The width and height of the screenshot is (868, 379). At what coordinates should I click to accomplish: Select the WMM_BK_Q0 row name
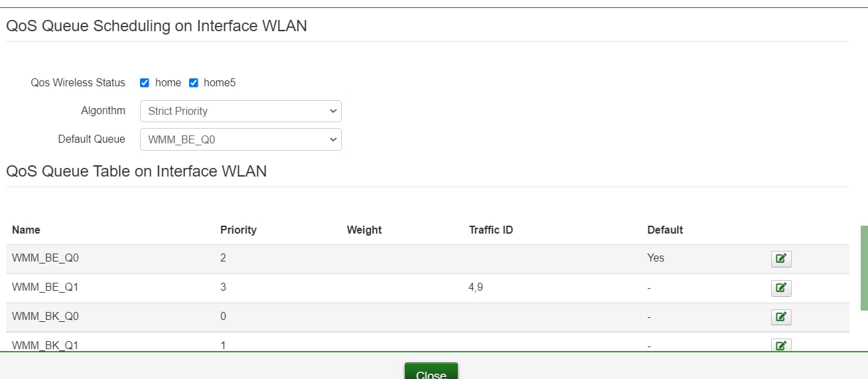45,317
